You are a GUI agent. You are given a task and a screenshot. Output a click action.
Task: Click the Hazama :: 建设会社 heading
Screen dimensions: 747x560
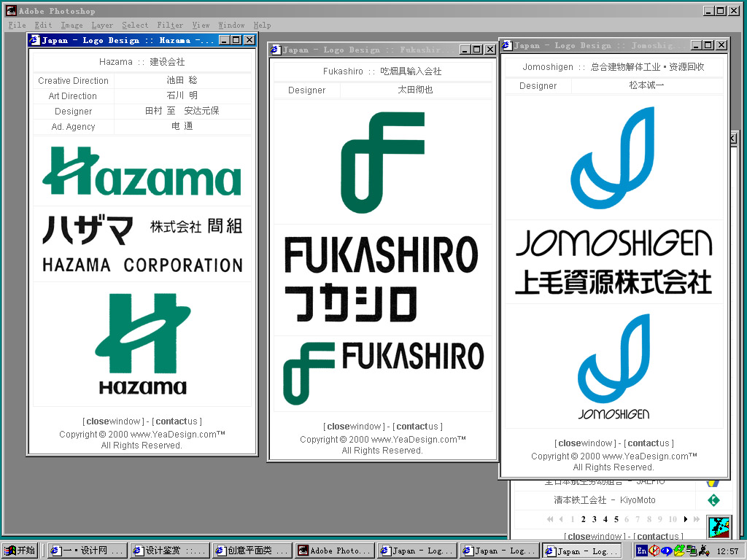[x=142, y=62]
